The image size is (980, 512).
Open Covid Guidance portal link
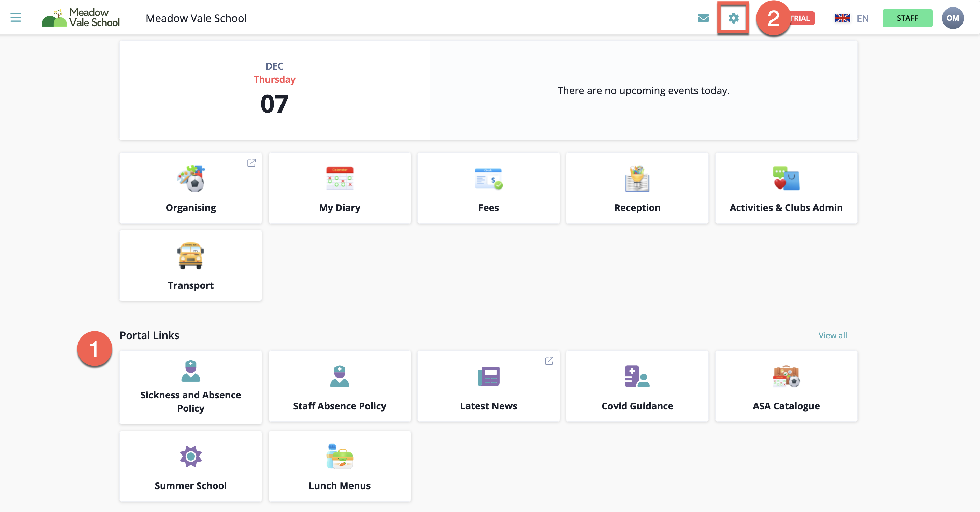(637, 387)
